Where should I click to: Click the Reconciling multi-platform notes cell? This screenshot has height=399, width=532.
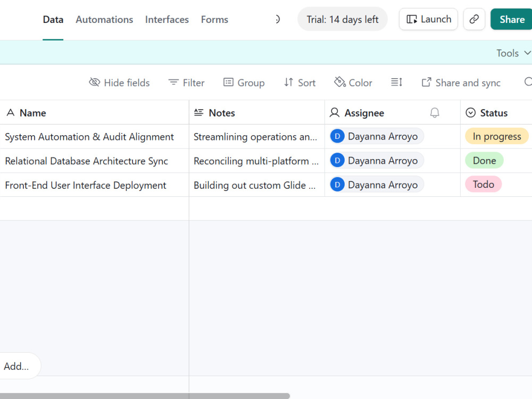pyautogui.click(x=257, y=161)
